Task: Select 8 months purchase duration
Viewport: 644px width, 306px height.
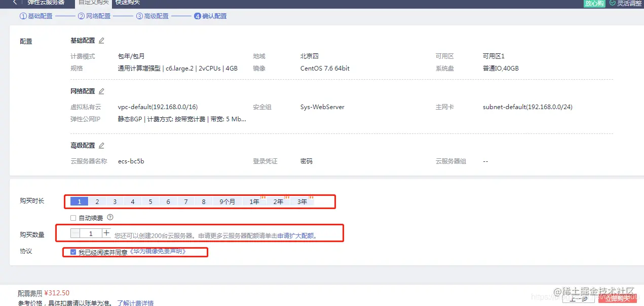Action: point(204,201)
